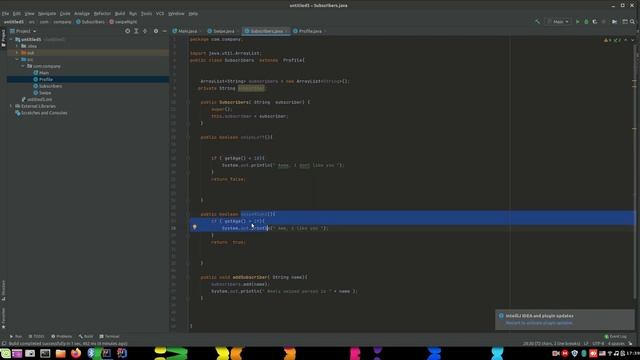640x360 pixels.
Task: Open file manager folder icon in taskbar
Action: click(60, 353)
